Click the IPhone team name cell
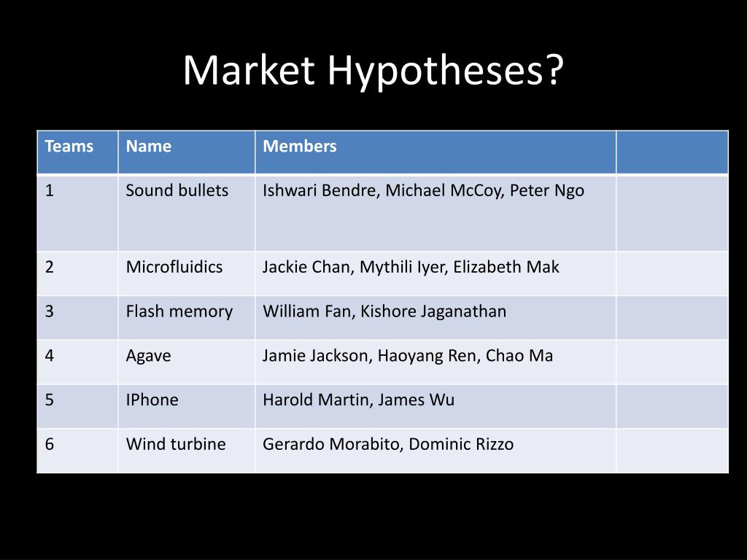747x560 pixels. pos(187,407)
